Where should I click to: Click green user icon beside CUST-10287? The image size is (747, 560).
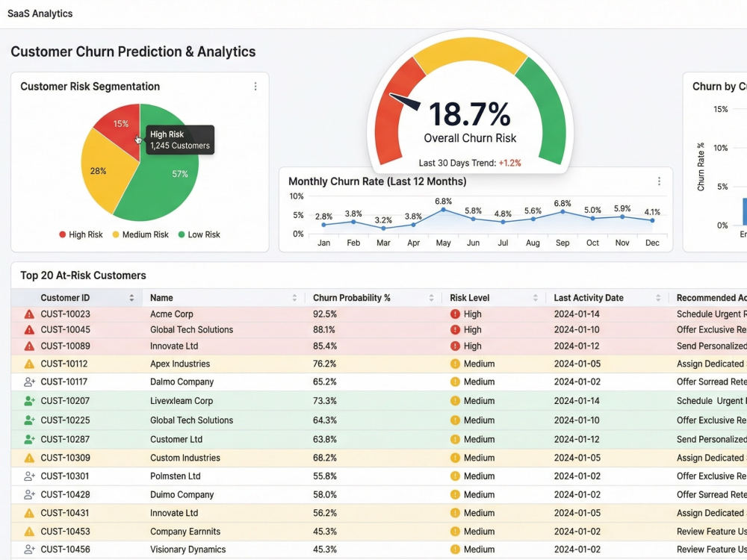[x=29, y=440]
